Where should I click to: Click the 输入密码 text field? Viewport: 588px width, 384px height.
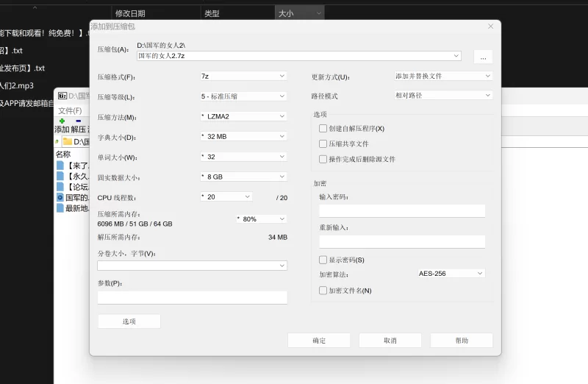point(401,211)
